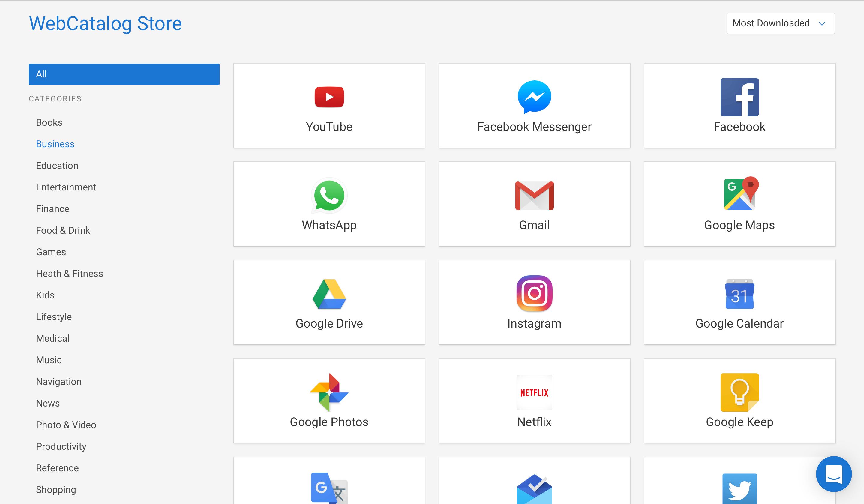
Task: Click the Instagram app name
Action: click(x=534, y=324)
